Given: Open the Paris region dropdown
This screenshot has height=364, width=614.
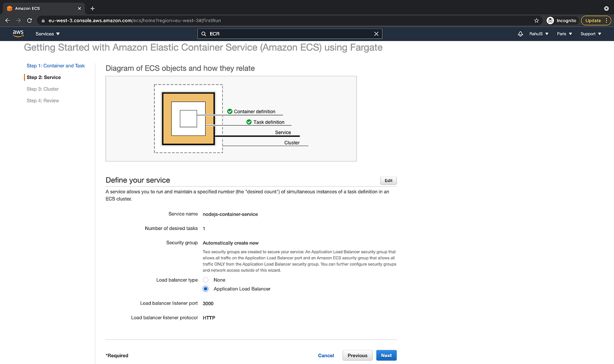Looking at the screenshot, I should pos(564,34).
